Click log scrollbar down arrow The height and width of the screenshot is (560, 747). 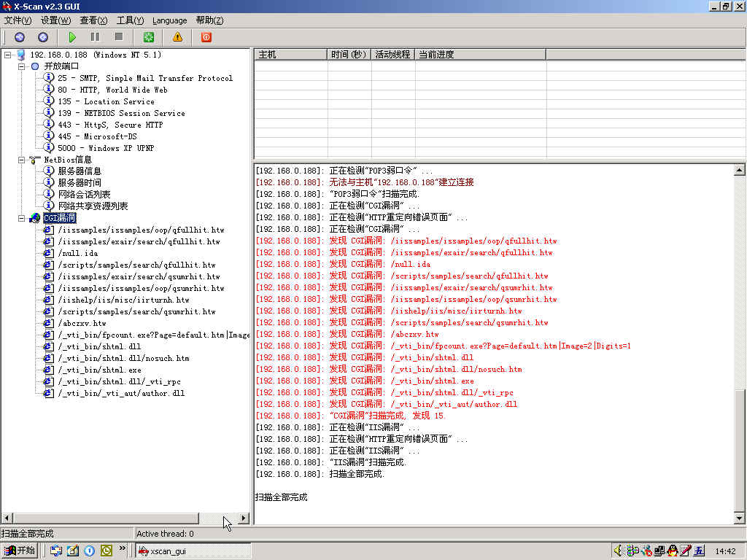(739, 518)
